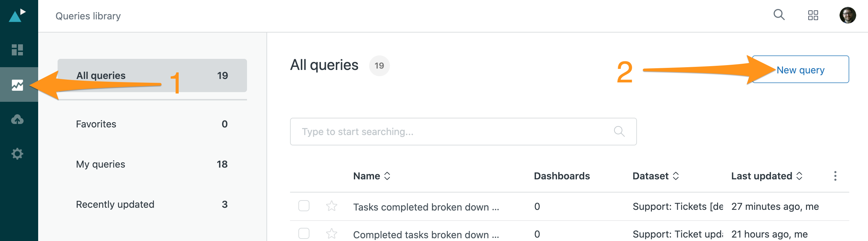
Task: Open the Dashboards panel from the sidebar
Action: pyautogui.click(x=18, y=50)
